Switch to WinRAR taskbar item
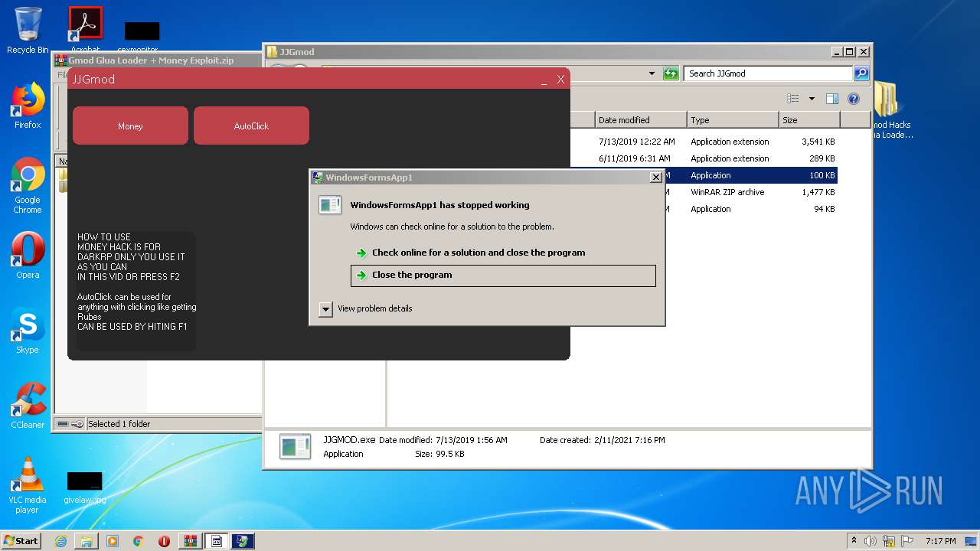The width and height of the screenshot is (980, 551). pyautogui.click(x=191, y=541)
